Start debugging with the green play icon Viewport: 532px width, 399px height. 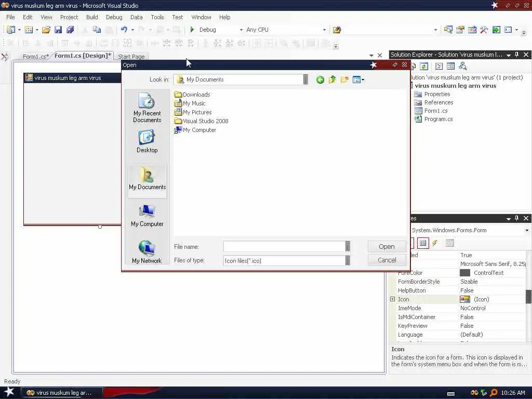coord(192,30)
